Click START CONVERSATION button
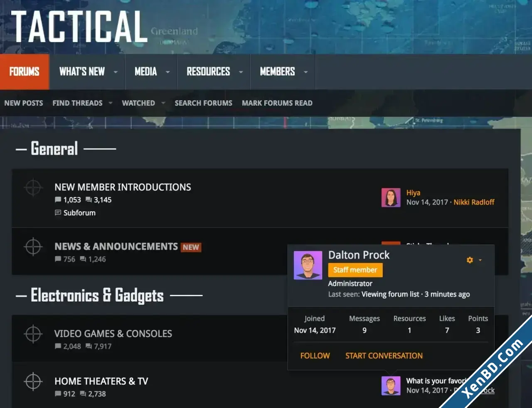This screenshot has height=408, width=532. click(384, 356)
